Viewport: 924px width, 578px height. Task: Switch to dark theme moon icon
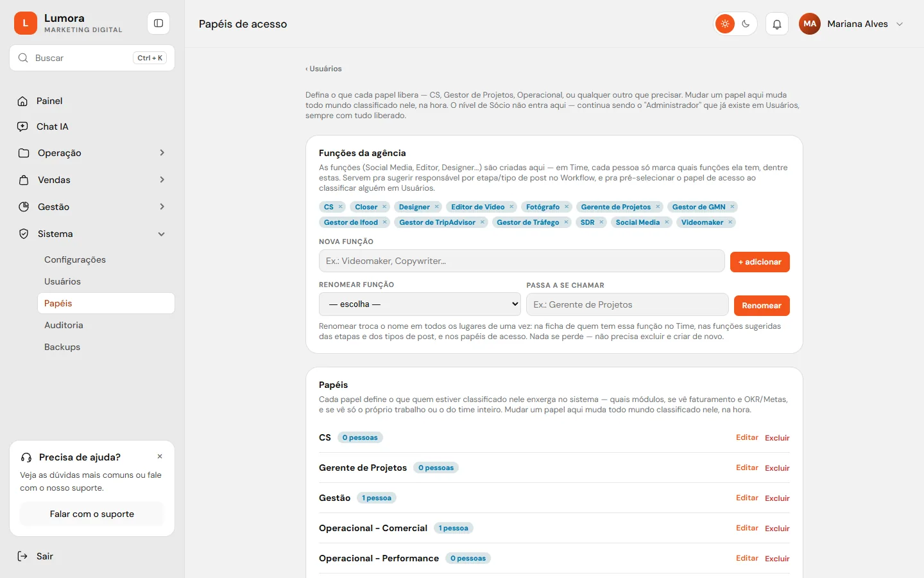tap(746, 24)
